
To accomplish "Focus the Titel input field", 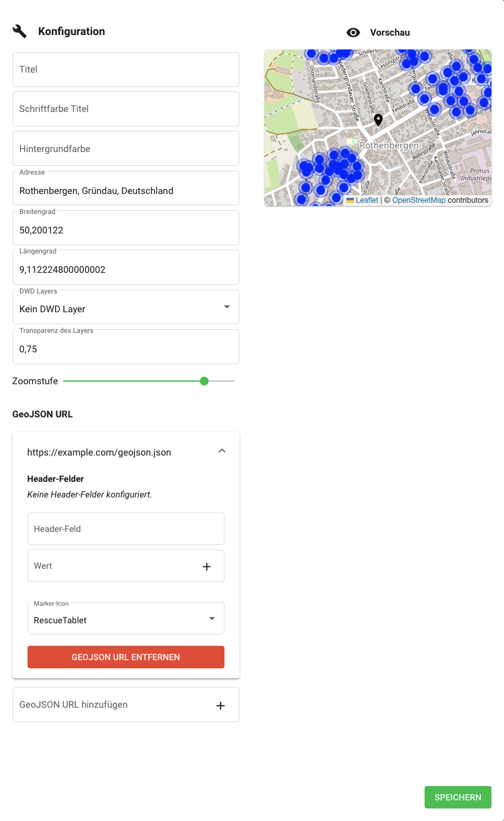I will coord(126,69).
